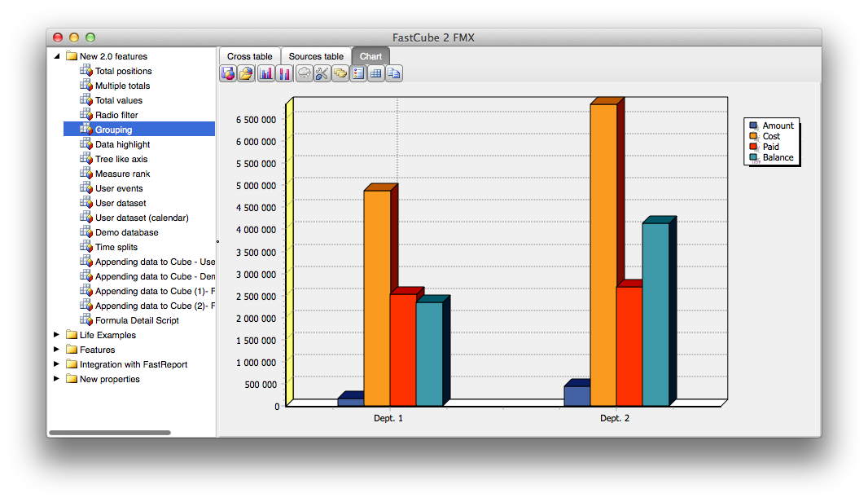The height and width of the screenshot is (502, 868).
Task: Click the icon beside Data highlight
Action: [85, 143]
